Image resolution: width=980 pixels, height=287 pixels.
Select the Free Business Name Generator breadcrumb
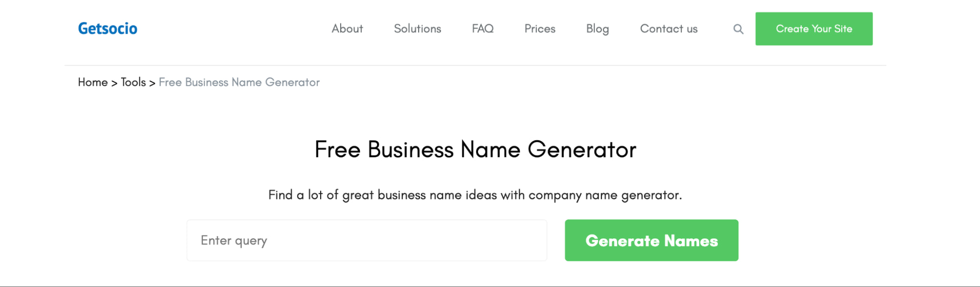pos(239,82)
